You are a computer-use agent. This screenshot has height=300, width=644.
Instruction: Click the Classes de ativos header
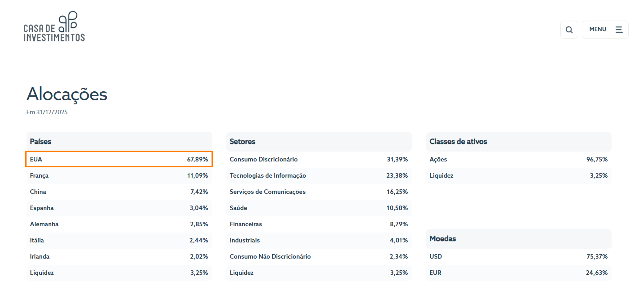(519, 141)
